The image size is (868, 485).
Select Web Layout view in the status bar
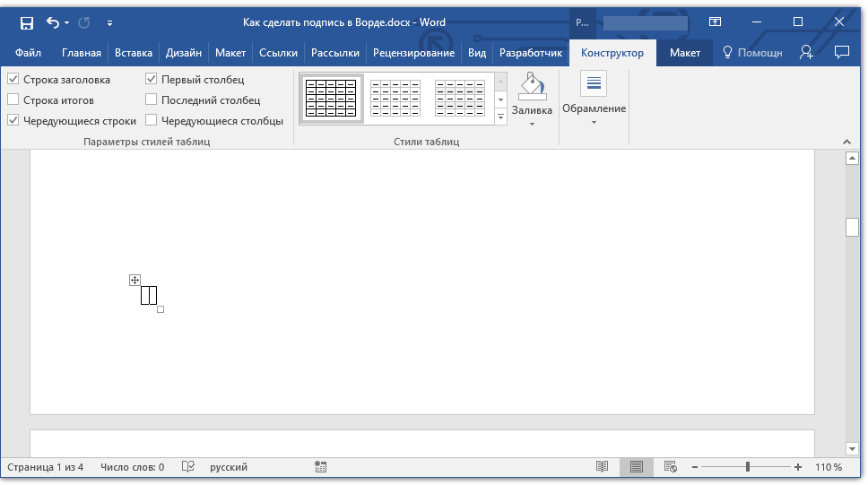(x=671, y=467)
